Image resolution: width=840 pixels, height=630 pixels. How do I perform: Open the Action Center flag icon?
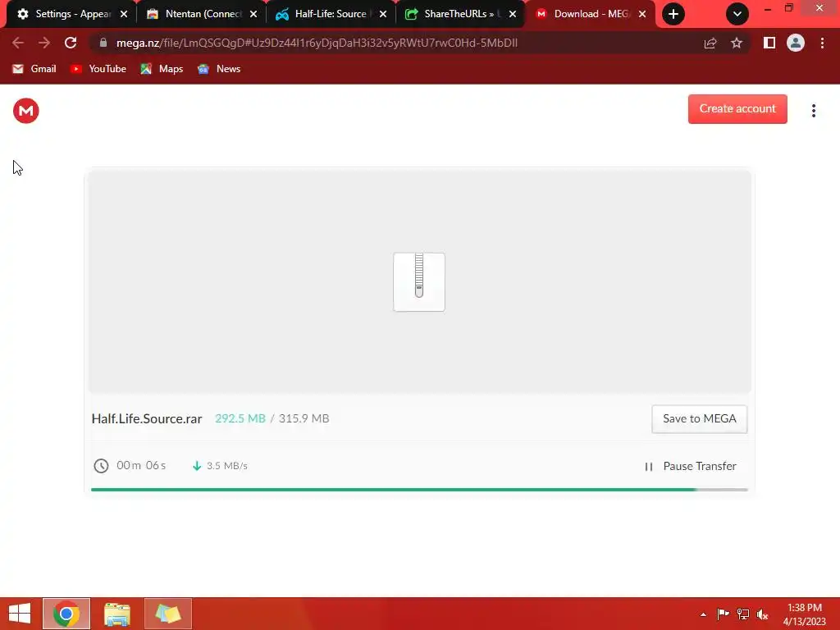(x=723, y=614)
